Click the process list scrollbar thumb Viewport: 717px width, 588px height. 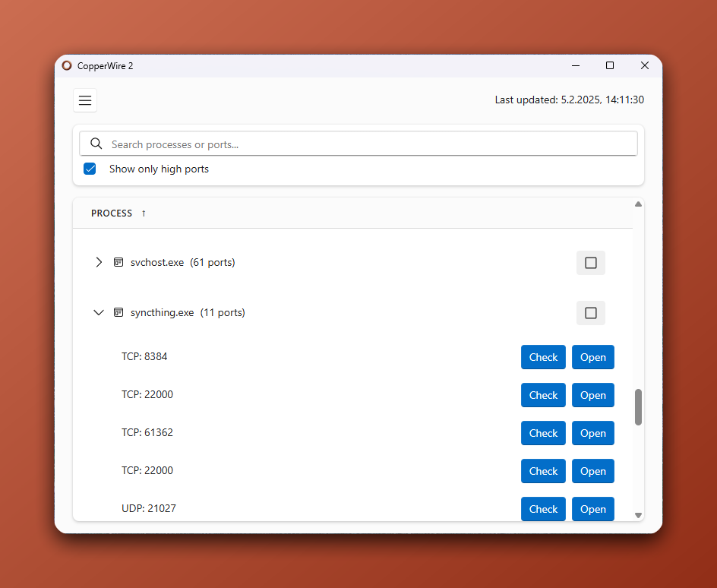point(638,407)
